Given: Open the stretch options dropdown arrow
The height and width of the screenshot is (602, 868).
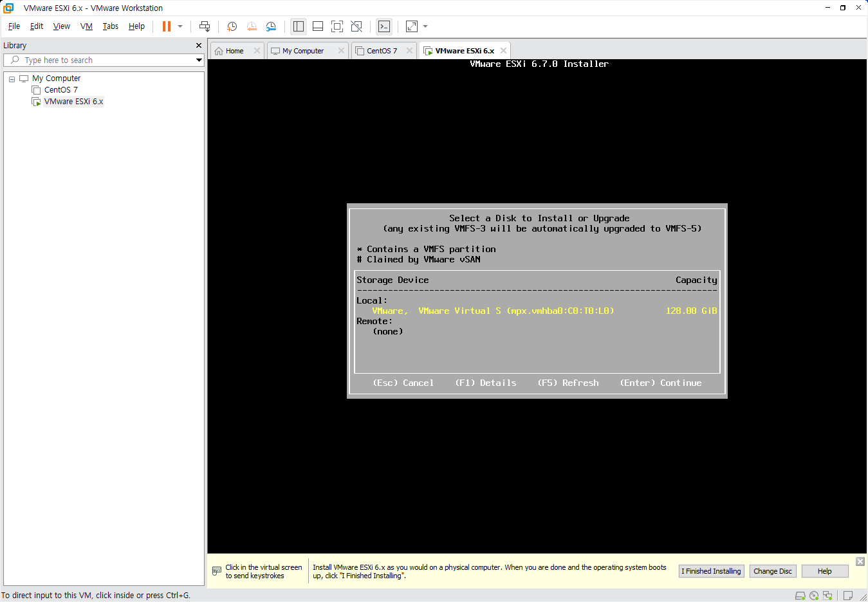Looking at the screenshot, I should 425,26.
